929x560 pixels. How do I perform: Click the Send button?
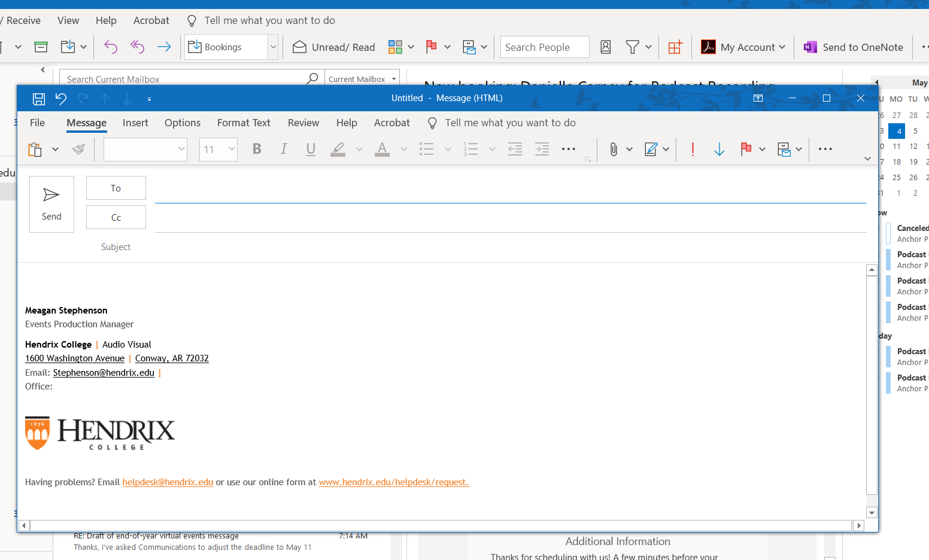(51, 204)
